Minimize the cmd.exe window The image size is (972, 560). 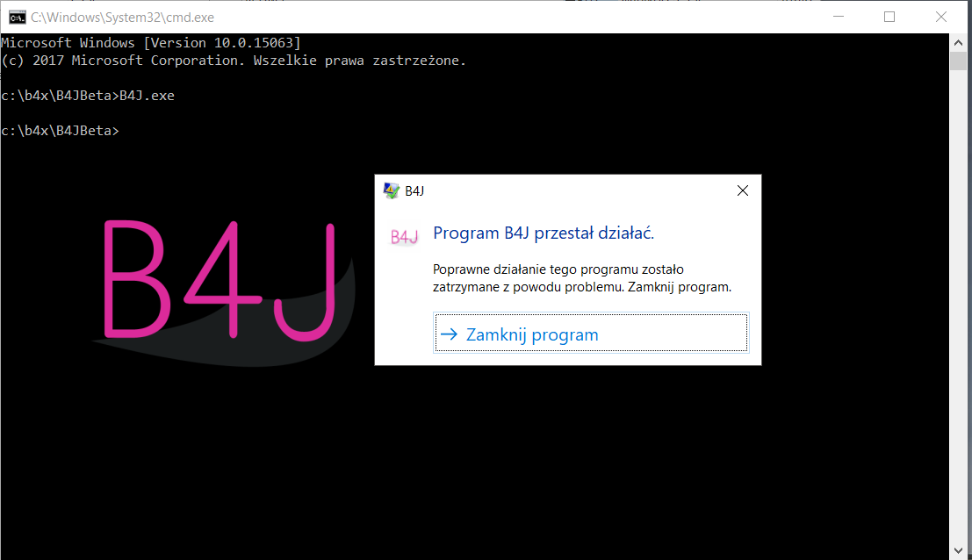[839, 17]
